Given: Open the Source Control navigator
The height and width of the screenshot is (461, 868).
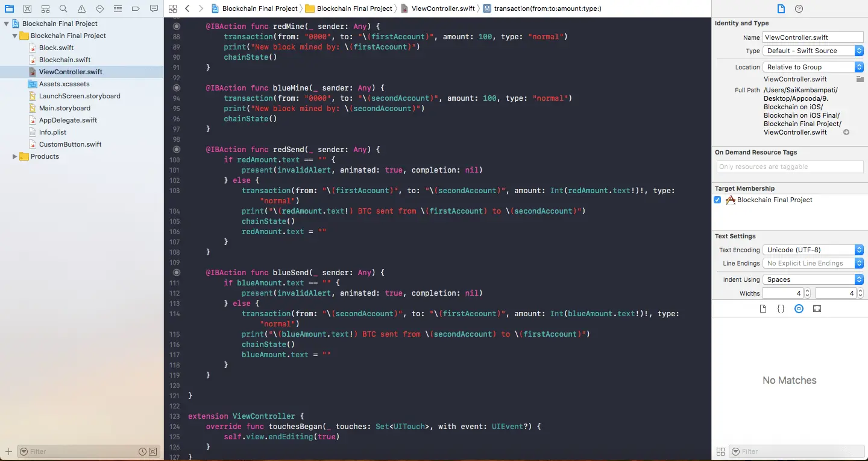Looking at the screenshot, I should (27, 9).
